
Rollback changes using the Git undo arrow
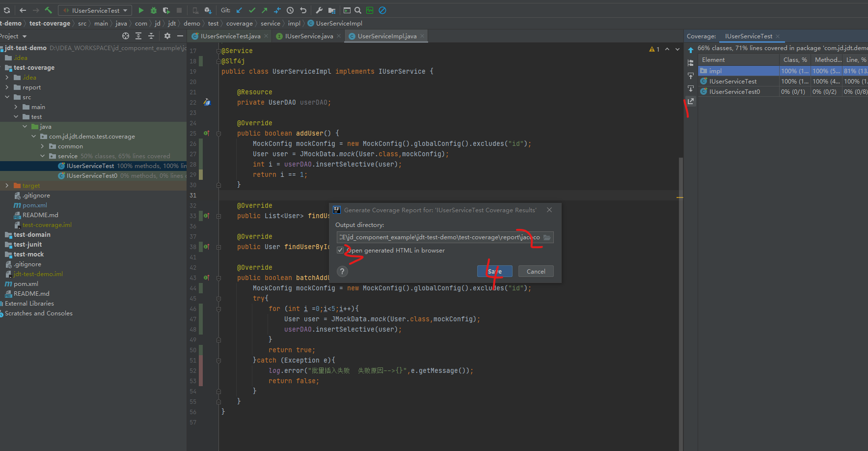tap(303, 10)
